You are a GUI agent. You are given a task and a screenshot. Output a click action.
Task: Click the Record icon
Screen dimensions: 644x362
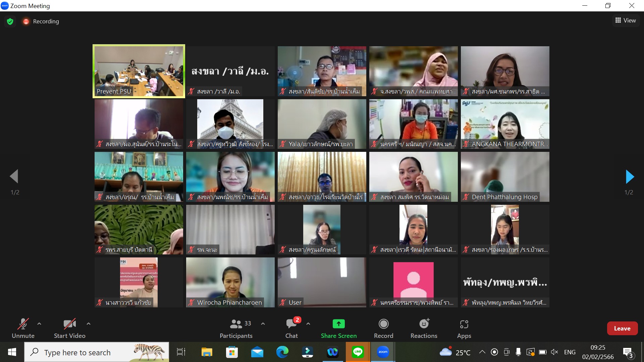click(x=383, y=324)
